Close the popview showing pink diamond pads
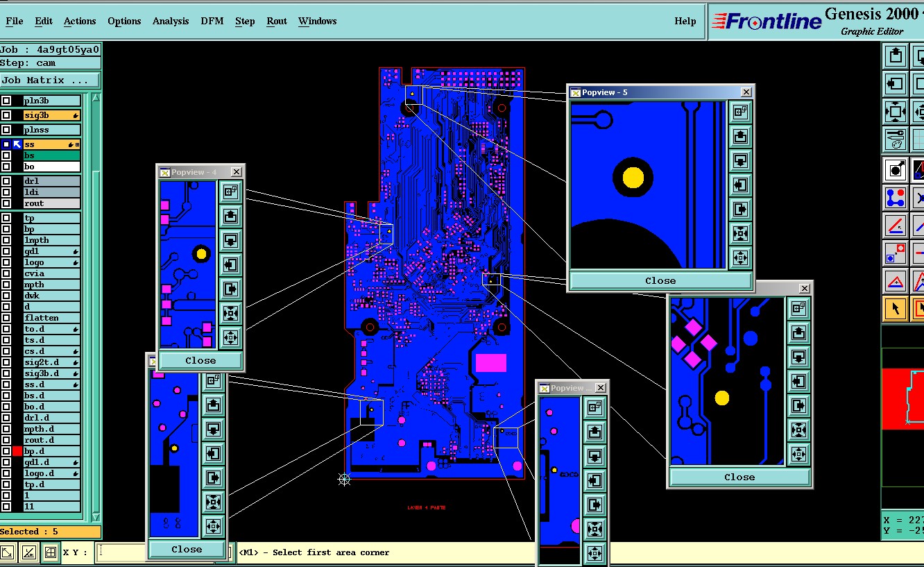 point(739,477)
